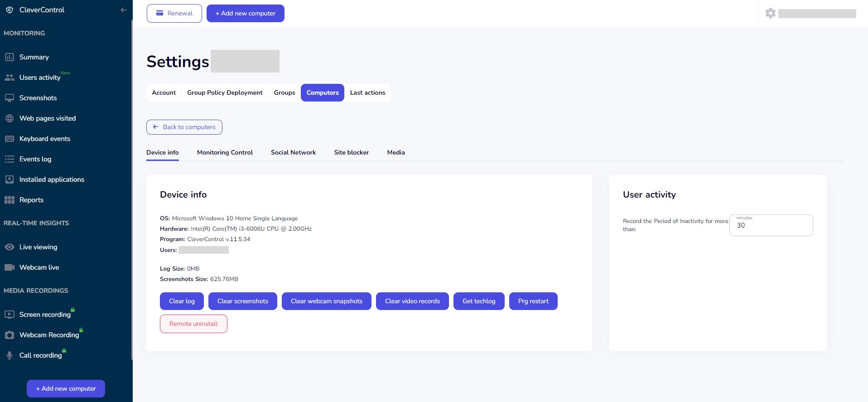Click the Screen recording play icon
Viewport: 868px width, 402px height.
point(10,315)
